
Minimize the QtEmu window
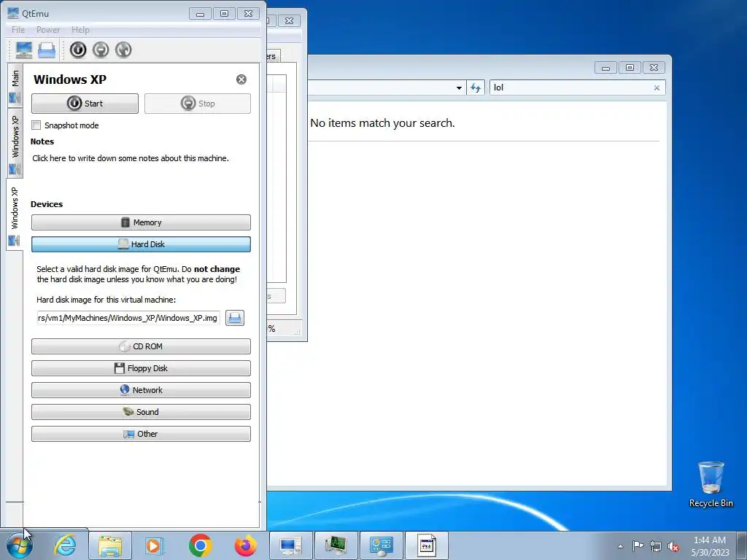(200, 14)
